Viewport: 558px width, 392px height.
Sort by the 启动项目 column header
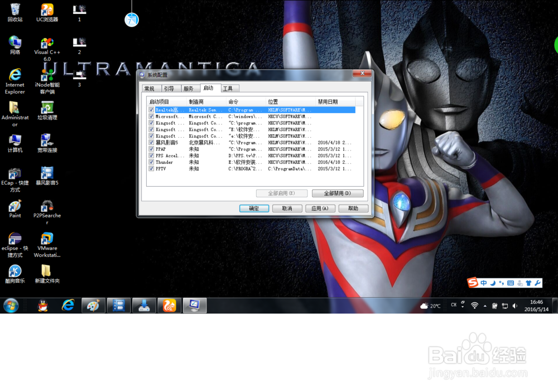pyautogui.click(x=166, y=101)
